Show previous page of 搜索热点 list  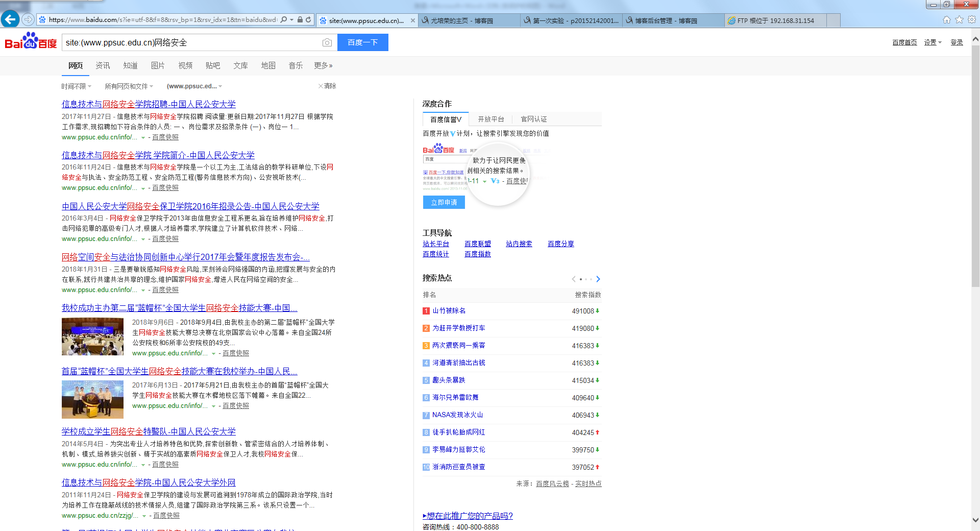574,279
